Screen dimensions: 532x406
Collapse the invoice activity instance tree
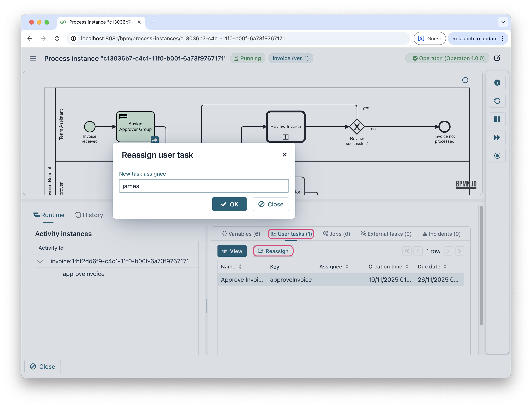pos(40,261)
